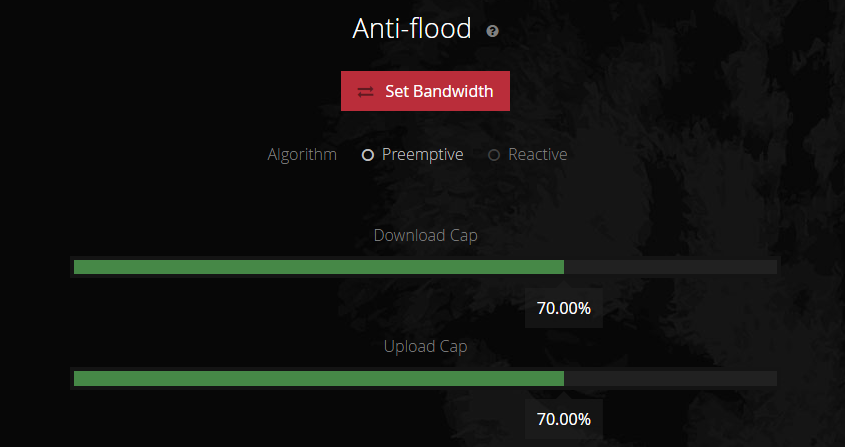Click the swap arrows icon on Set Bandwidth
The width and height of the screenshot is (845, 447).
(365, 91)
